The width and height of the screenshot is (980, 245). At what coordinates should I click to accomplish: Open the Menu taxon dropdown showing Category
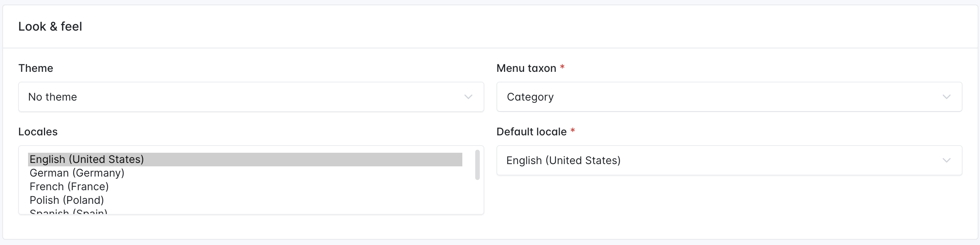pyautogui.click(x=729, y=97)
